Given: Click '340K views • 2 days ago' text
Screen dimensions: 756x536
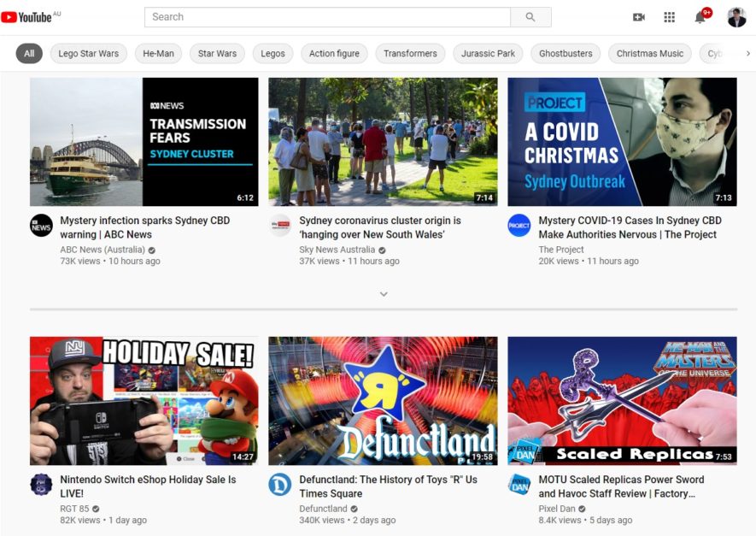Looking at the screenshot, I should pos(348,520).
